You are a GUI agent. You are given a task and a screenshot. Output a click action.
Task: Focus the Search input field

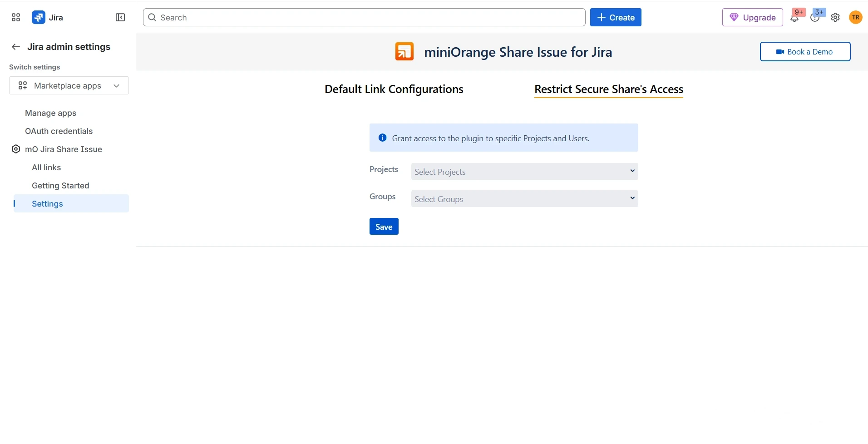[x=364, y=17]
